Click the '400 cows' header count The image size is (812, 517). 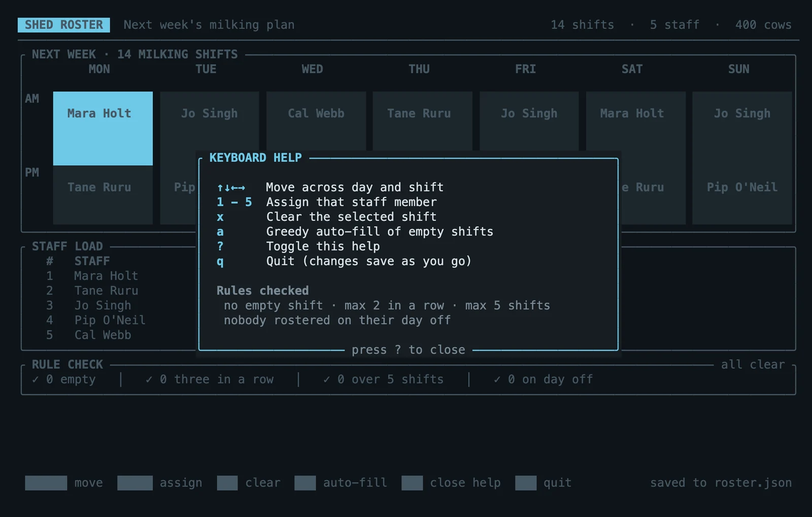pos(764,25)
